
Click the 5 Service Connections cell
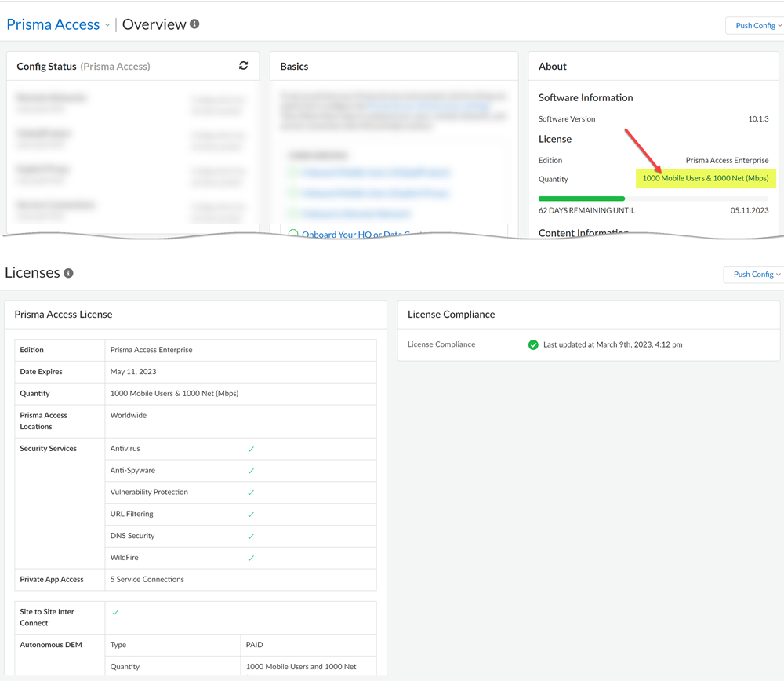[x=147, y=580]
